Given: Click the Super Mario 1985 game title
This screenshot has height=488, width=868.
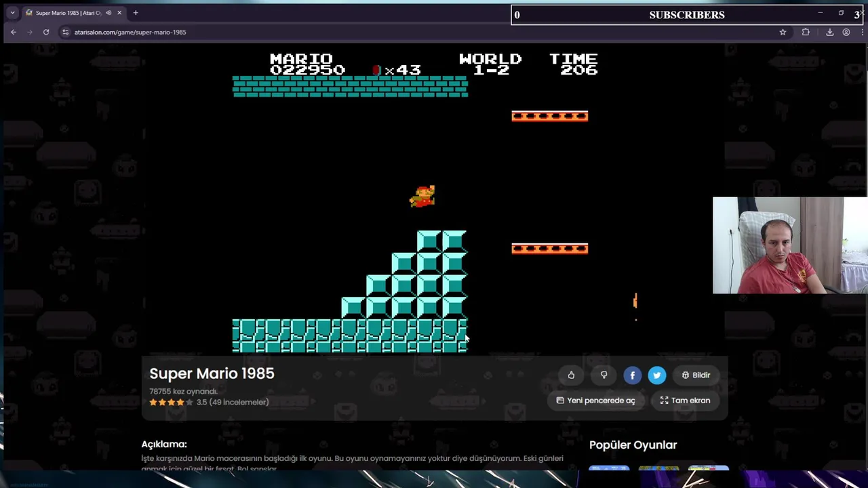Looking at the screenshot, I should point(212,373).
